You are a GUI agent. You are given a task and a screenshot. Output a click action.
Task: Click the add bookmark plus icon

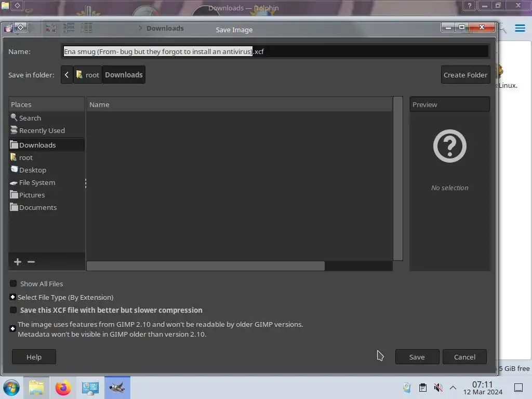[x=18, y=262]
